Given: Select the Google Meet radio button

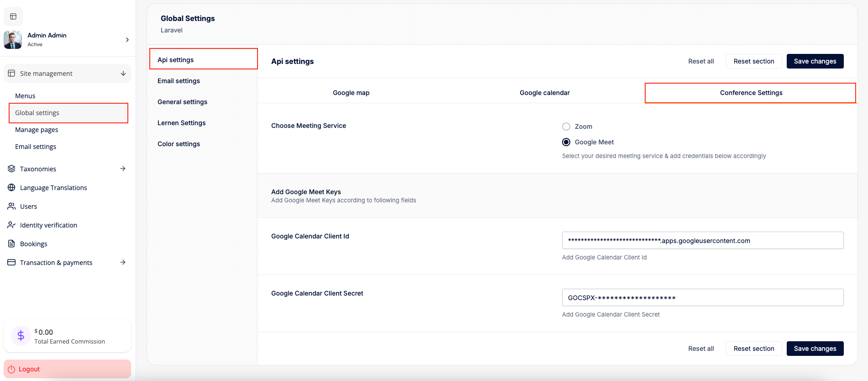Looking at the screenshot, I should 566,142.
